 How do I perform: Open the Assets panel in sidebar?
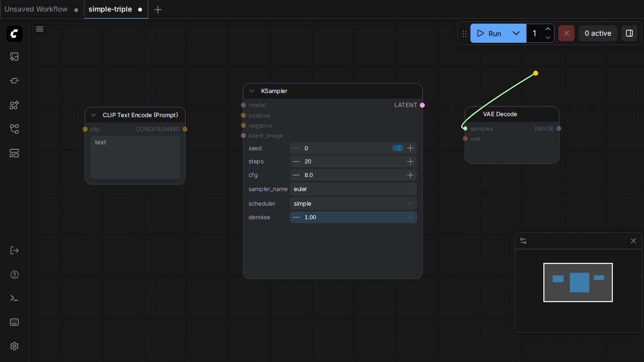click(15, 57)
